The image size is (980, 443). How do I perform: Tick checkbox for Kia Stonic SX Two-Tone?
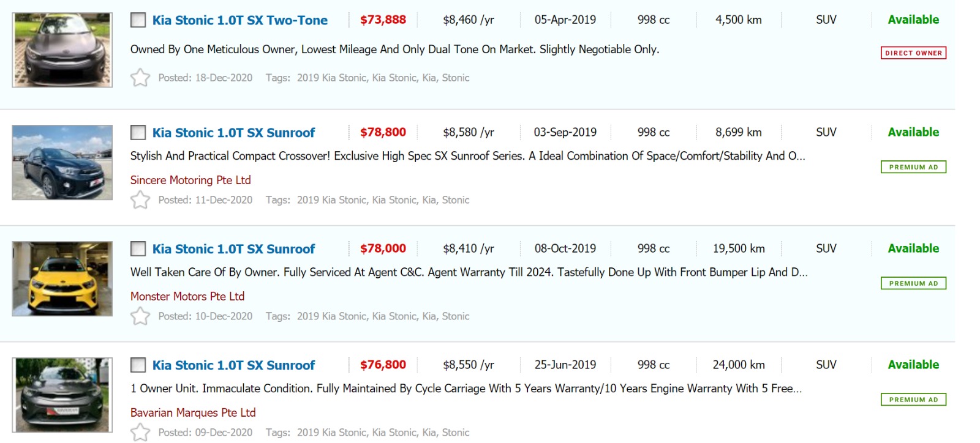(x=138, y=20)
